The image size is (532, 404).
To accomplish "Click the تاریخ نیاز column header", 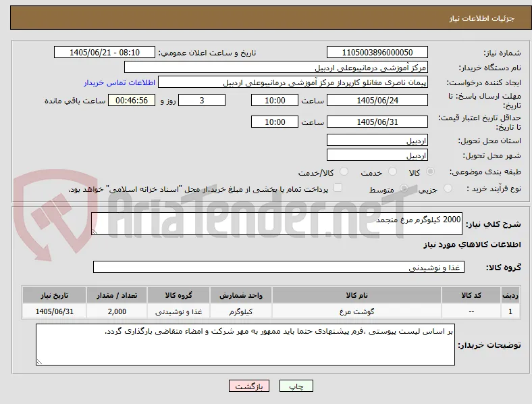I will pos(54,295).
